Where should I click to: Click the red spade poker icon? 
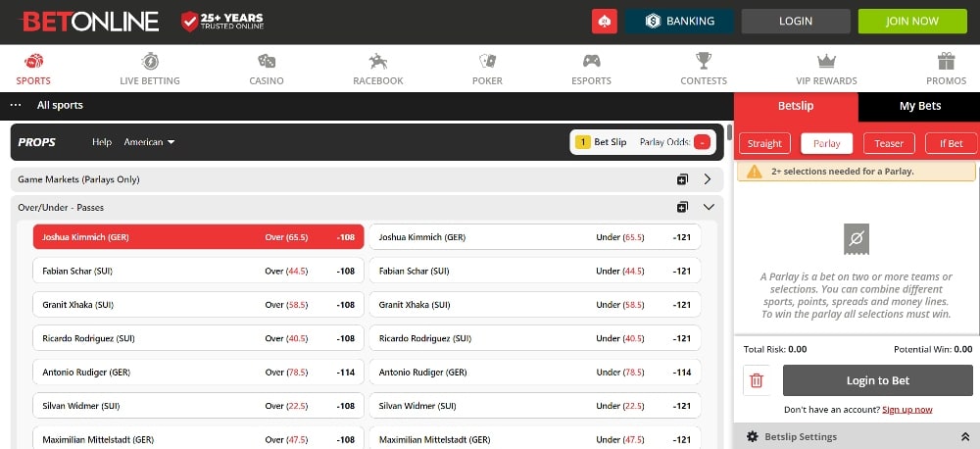click(x=605, y=22)
